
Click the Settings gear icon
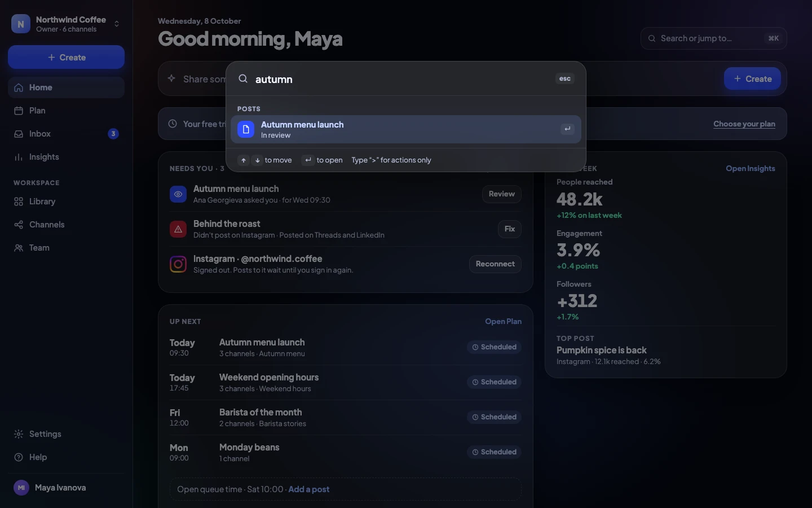pos(19,434)
